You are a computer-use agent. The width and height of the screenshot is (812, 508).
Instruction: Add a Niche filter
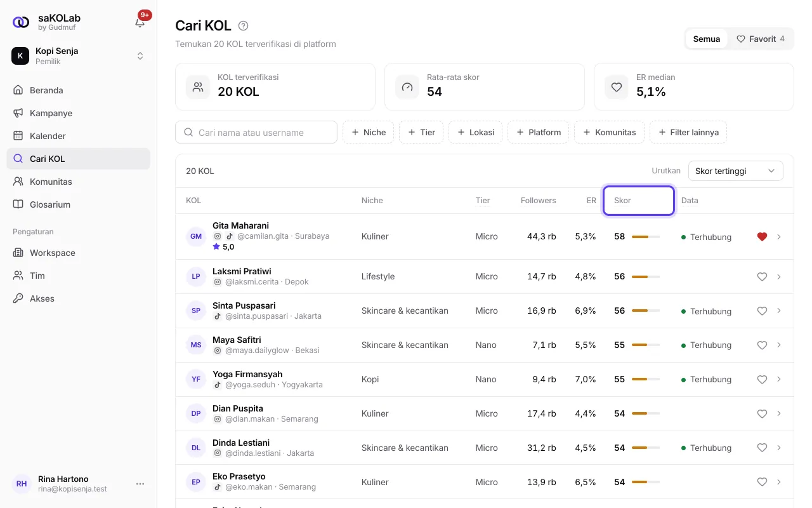[369, 132]
